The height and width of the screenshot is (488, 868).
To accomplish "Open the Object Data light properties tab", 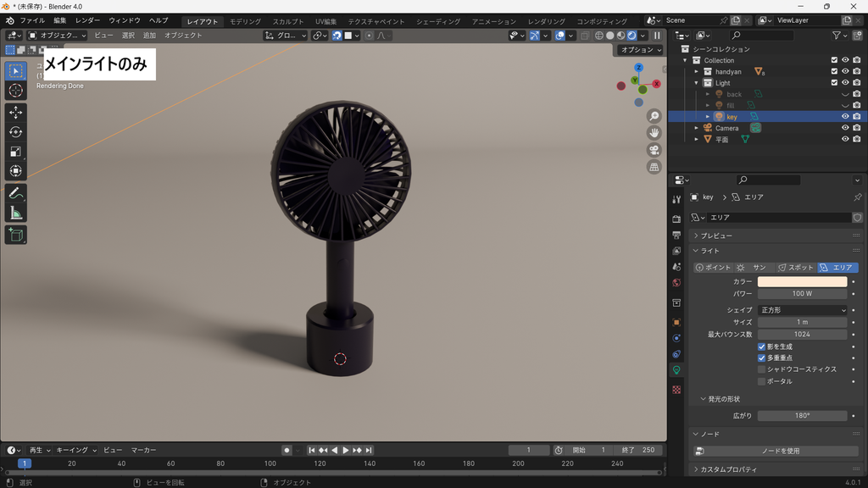I will coord(676,370).
